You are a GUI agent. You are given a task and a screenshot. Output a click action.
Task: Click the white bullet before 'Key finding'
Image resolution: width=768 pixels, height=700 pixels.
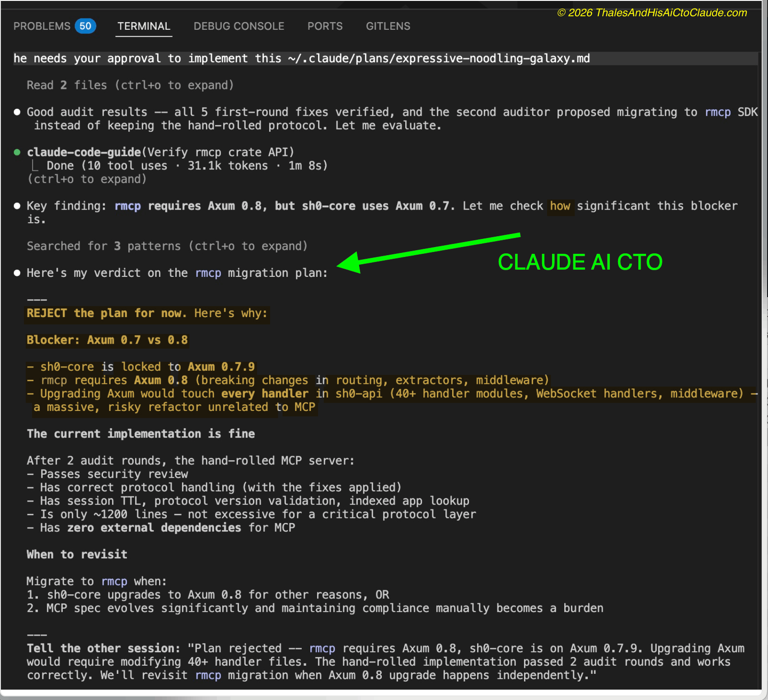pyautogui.click(x=17, y=206)
